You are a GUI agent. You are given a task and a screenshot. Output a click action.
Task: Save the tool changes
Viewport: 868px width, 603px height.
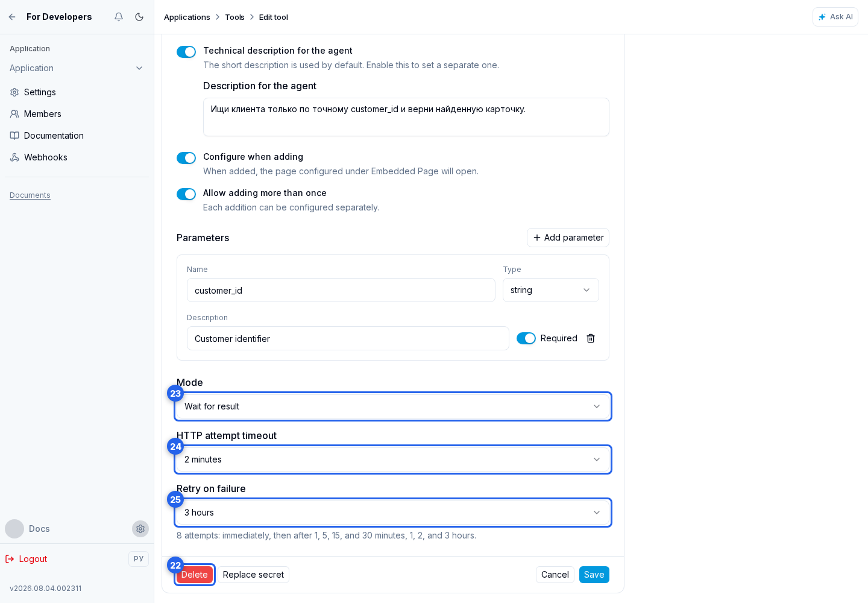click(x=594, y=575)
